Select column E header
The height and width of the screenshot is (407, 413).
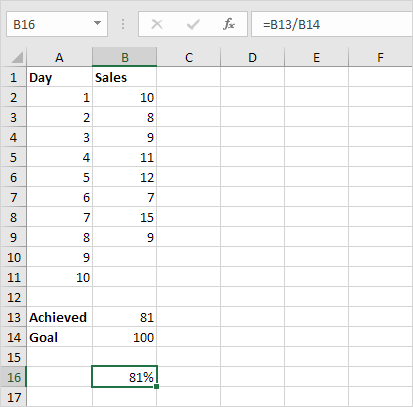pyautogui.click(x=316, y=57)
